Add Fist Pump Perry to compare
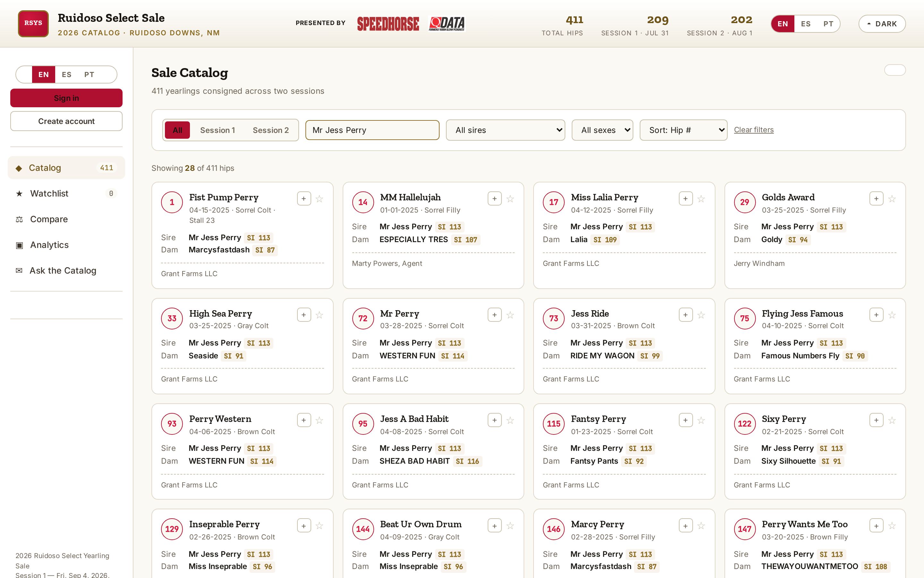924x578 pixels. pyautogui.click(x=304, y=199)
